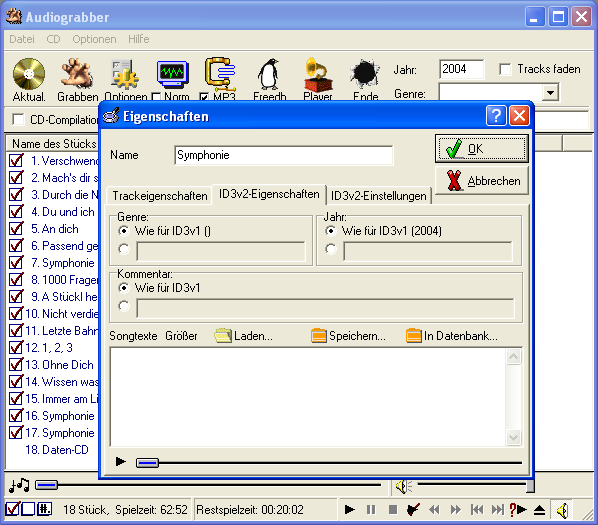
Task: Click the hash number selection icon
Action: (44, 509)
